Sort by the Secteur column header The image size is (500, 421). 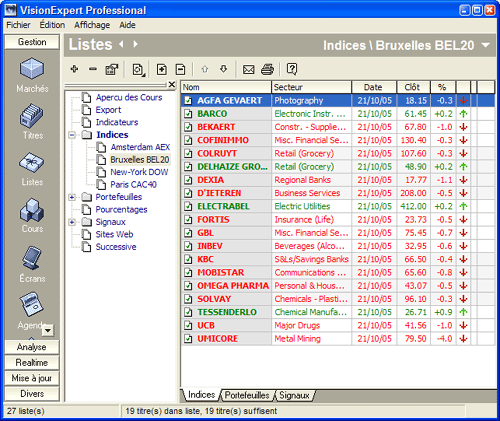pyautogui.click(x=312, y=87)
